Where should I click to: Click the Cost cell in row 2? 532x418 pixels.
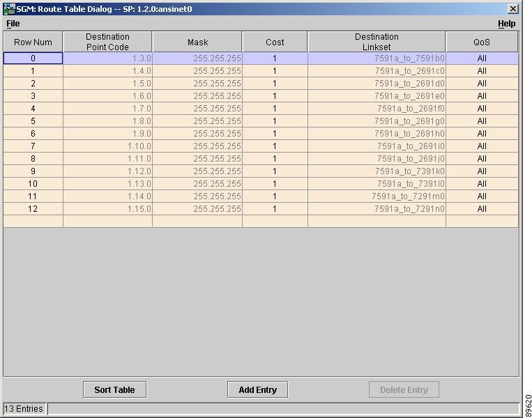(275, 84)
